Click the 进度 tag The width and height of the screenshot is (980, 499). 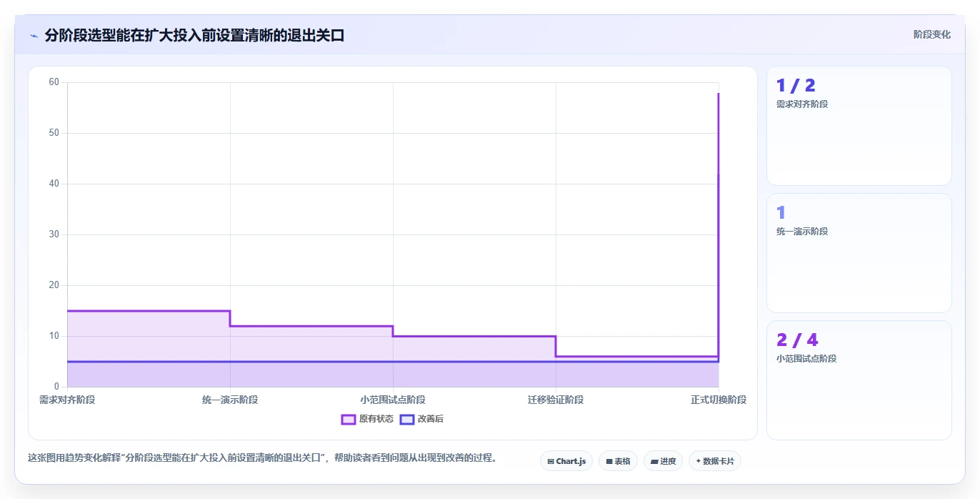(x=663, y=461)
